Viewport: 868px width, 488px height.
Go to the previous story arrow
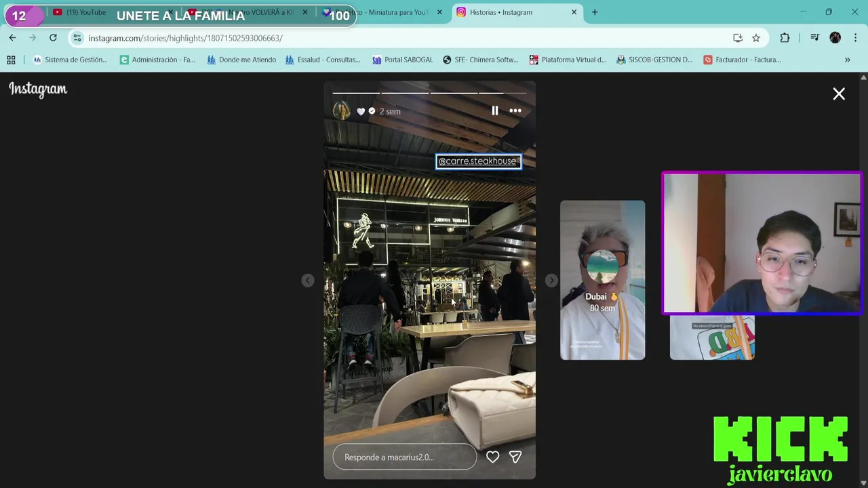coord(308,281)
